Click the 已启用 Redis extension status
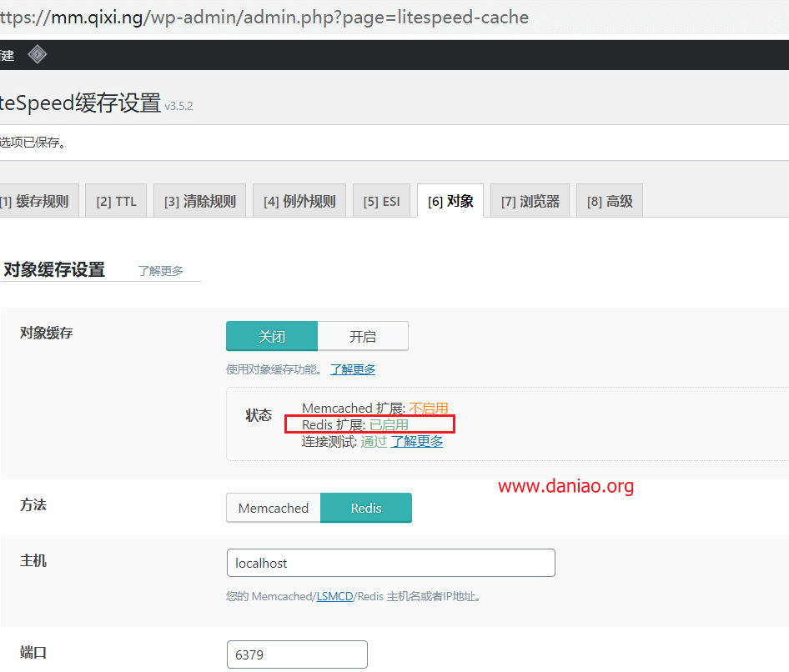This screenshot has height=672, width=789. point(389,425)
